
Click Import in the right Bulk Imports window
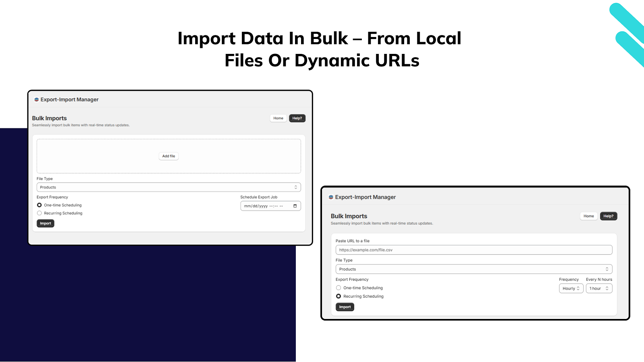(345, 306)
